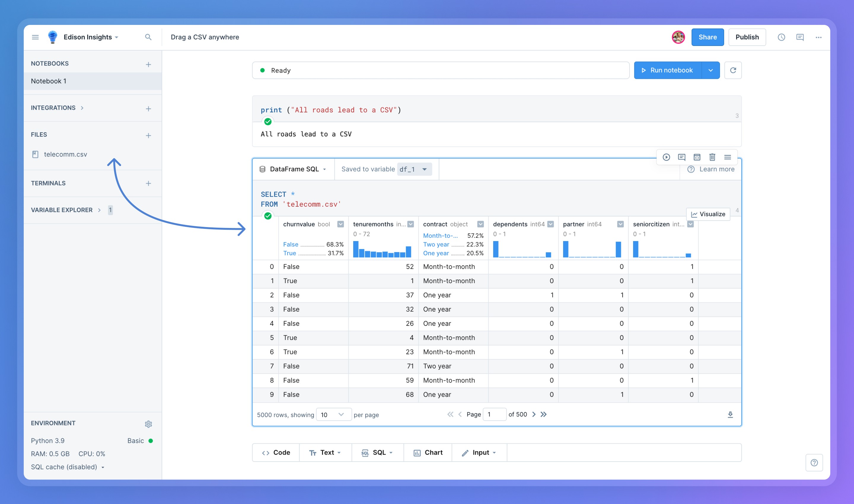854x504 pixels.
Task: Click the 'Month-to-...' 57.2% contract value
Action: (453, 236)
